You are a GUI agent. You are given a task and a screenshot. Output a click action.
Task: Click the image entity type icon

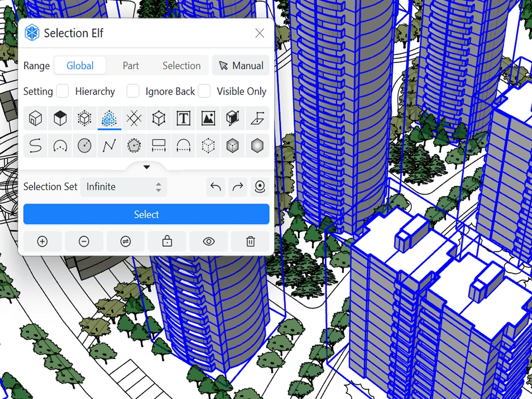click(x=208, y=118)
